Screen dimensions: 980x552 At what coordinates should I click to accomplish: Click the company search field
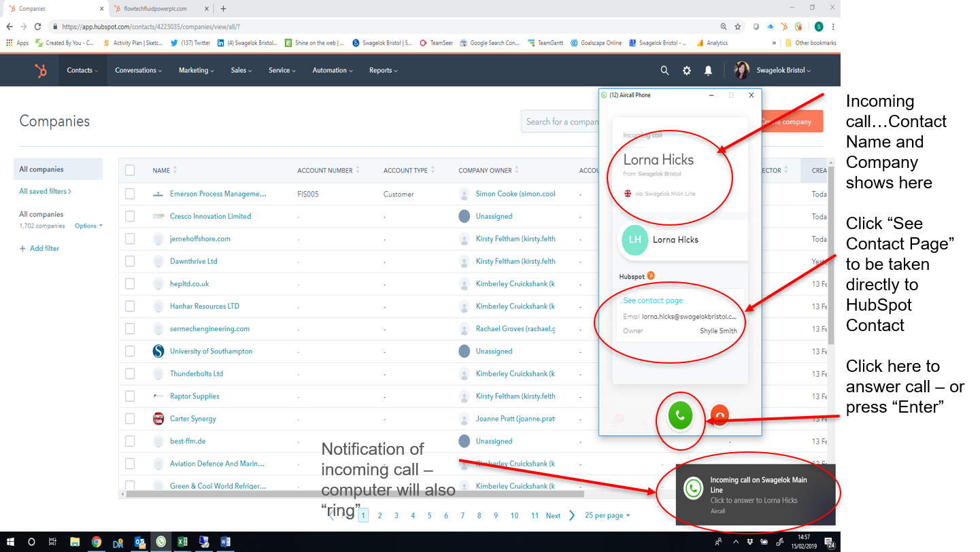[561, 122]
